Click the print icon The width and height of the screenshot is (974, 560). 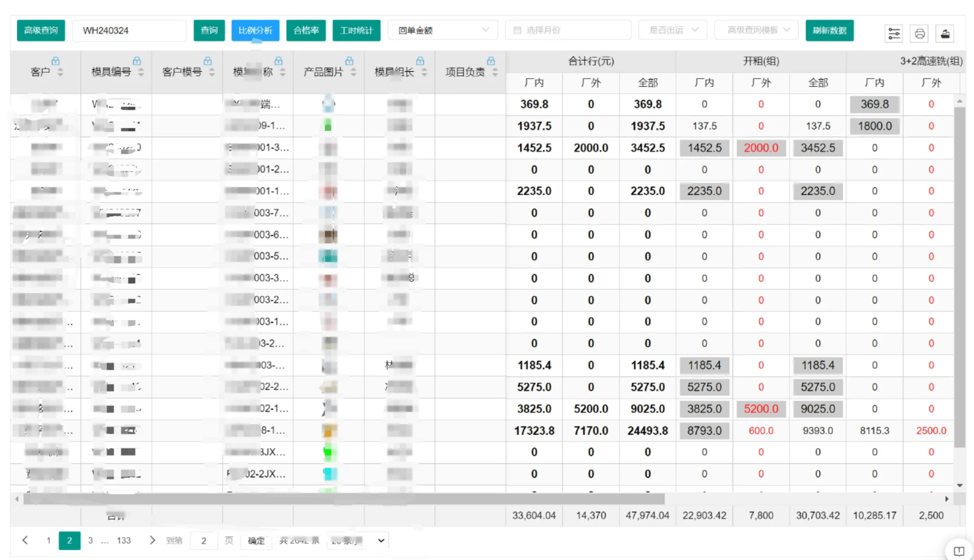[919, 34]
